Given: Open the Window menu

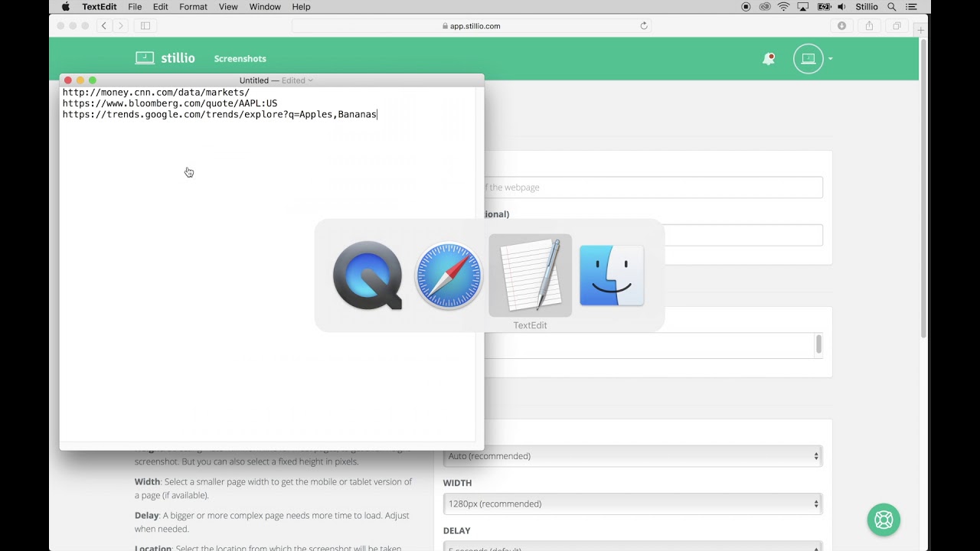Looking at the screenshot, I should click(265, 7).
